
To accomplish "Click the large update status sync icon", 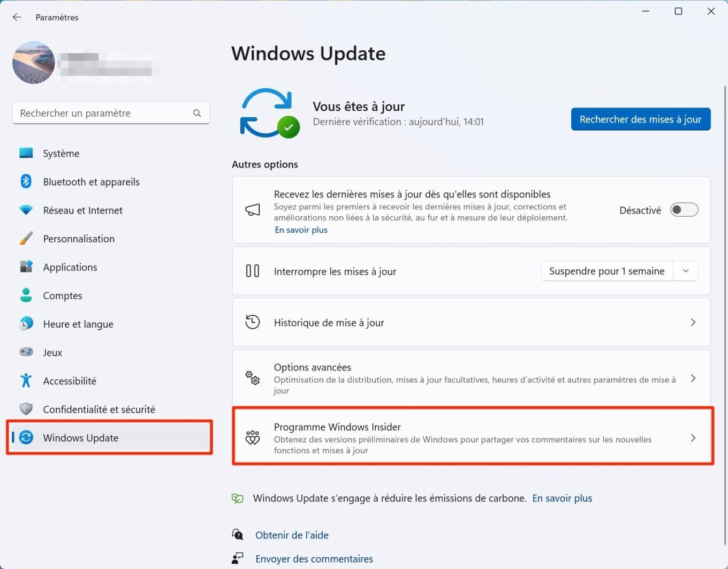I will 269,113.
